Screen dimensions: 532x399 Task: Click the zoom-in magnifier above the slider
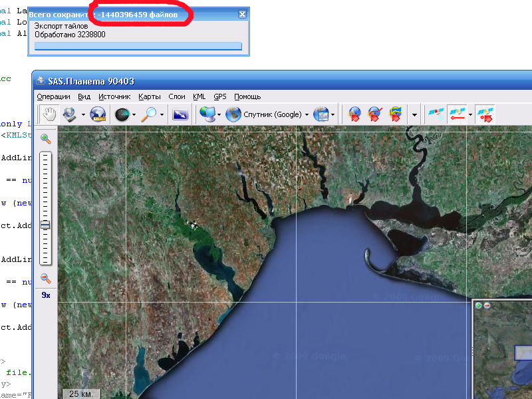click(x=45, y=138)
